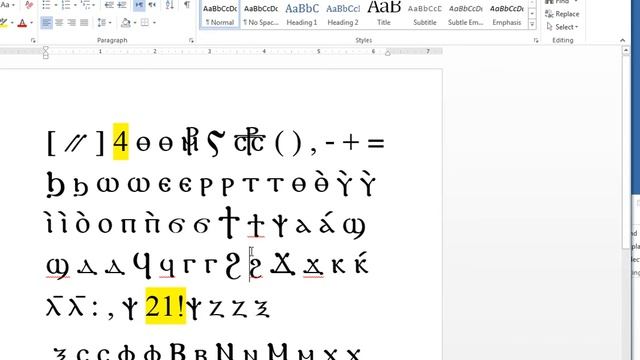Open the Borders dropdown arrow
Screen dimensions: 640x360
point(154,23)
